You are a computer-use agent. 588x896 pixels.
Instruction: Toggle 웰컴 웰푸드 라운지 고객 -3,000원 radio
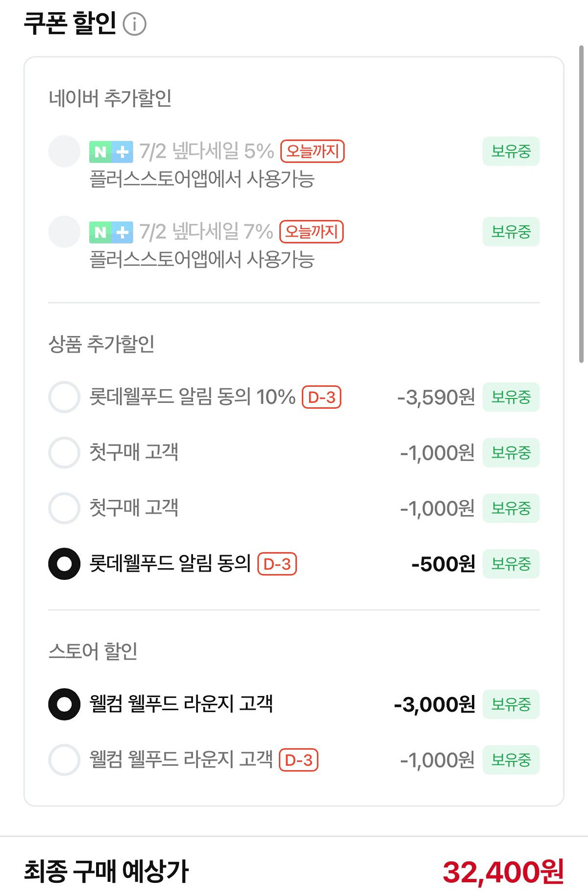click(64, 704)
